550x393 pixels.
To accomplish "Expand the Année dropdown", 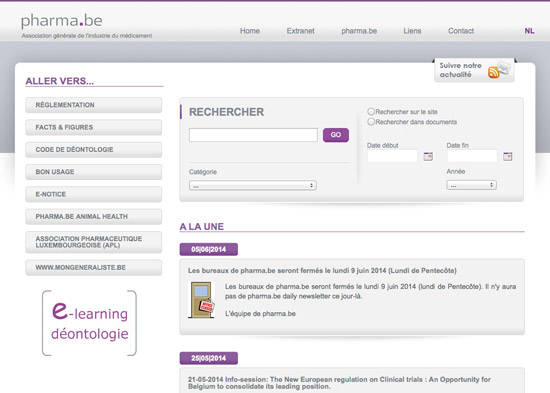I will (471, 185).
